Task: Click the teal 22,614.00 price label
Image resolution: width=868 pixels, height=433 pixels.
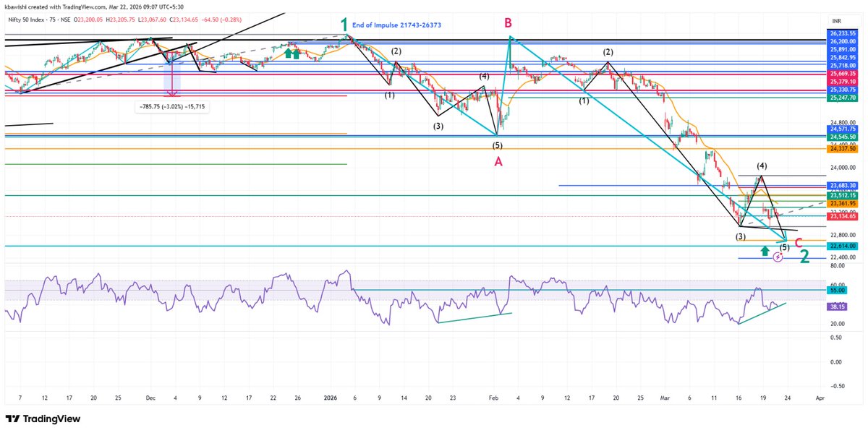Action: click(x=843, y=246)
